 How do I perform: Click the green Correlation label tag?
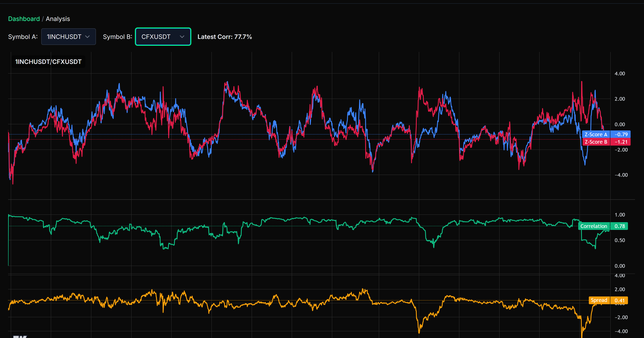tap(594, 226)
